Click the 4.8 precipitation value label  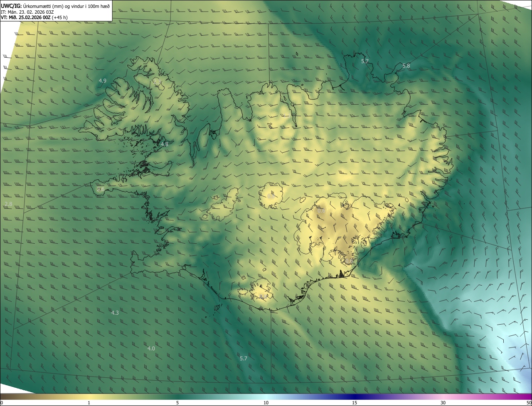(165, 144)
